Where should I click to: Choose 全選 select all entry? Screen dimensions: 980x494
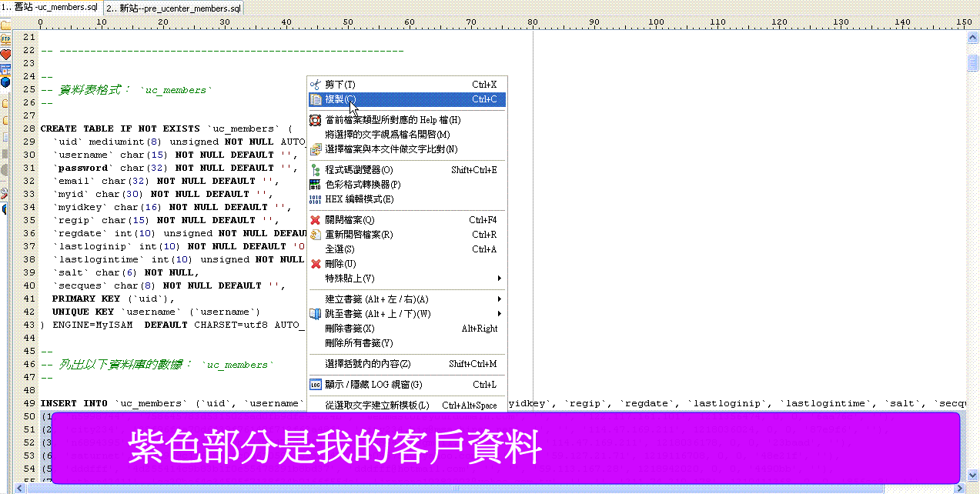406,249
